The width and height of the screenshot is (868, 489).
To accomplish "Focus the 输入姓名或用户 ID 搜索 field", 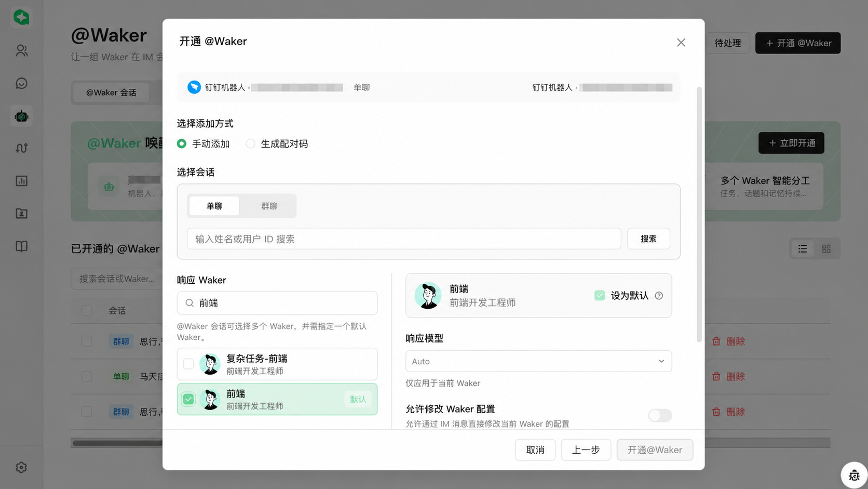I will coord(404,239).
